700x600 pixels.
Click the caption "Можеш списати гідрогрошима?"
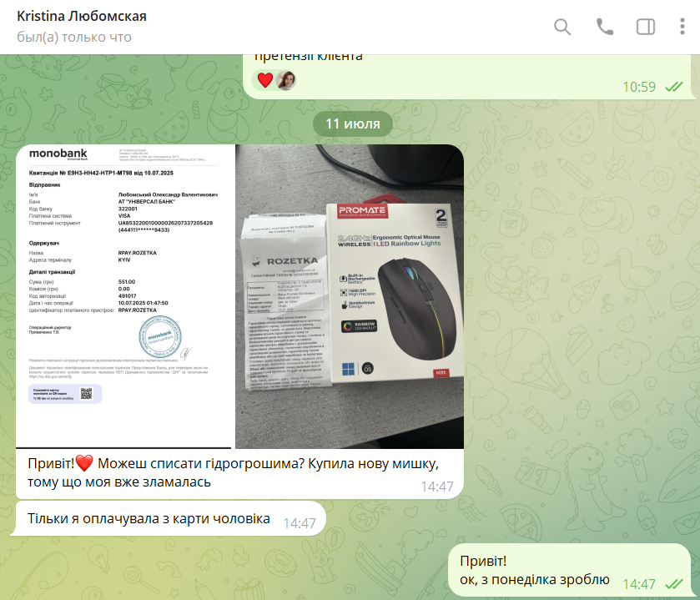(201, 463)
